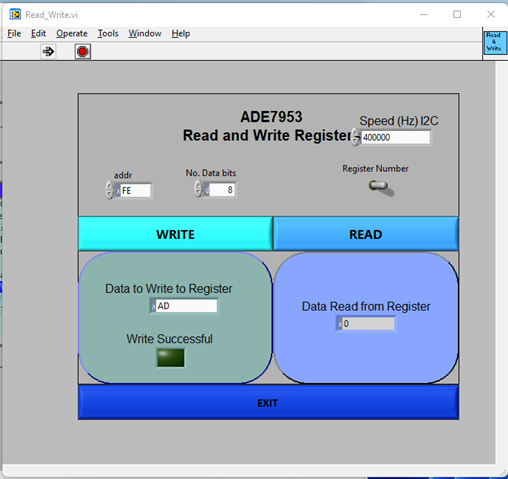Close the Read_Write.vi window
508x479 pixels.
coord(491,14)
